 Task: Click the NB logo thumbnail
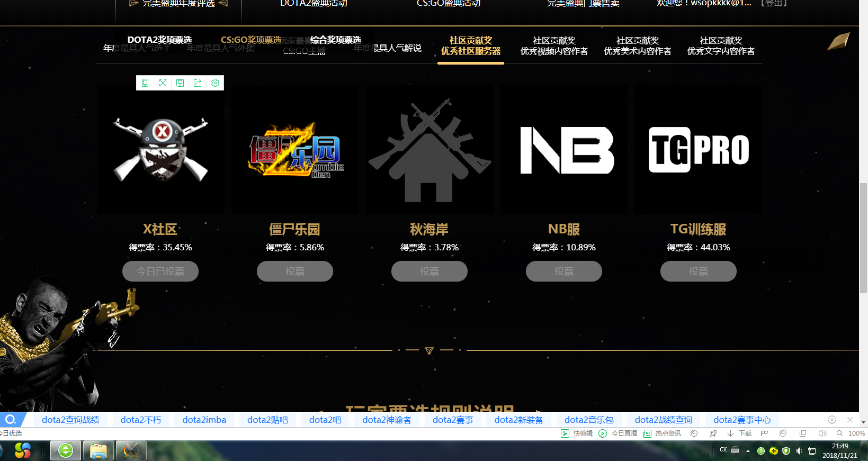pos(564,150)
